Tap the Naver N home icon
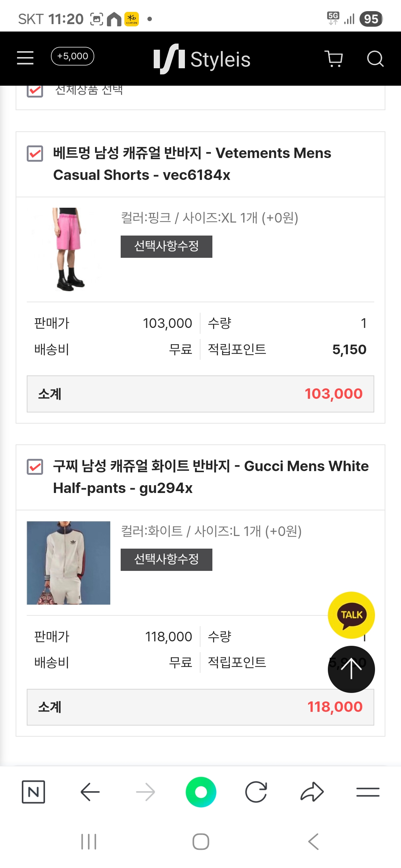 click(33, 792)
